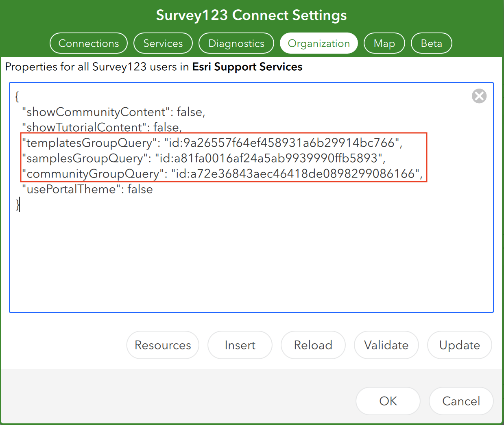Click on the "samplesGroupQuery" line
The width and height of the screenshot is (504, 425).
[204, 158]
